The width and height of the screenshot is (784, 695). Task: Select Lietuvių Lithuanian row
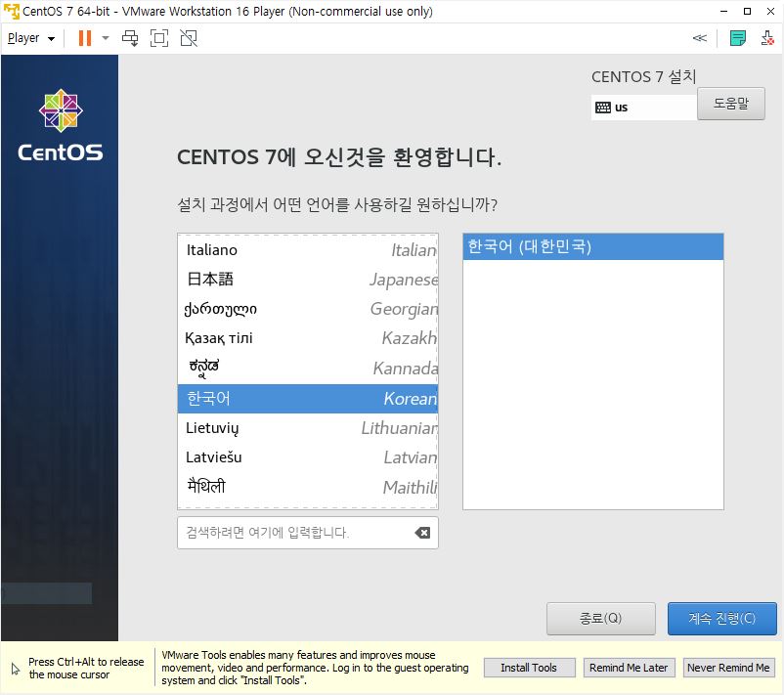click(308, 428)
